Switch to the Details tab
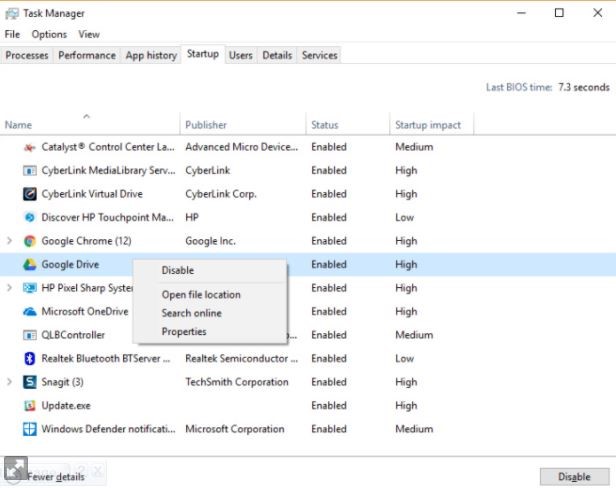The height and width of the screenshot is (488, 616). (277, 55)
